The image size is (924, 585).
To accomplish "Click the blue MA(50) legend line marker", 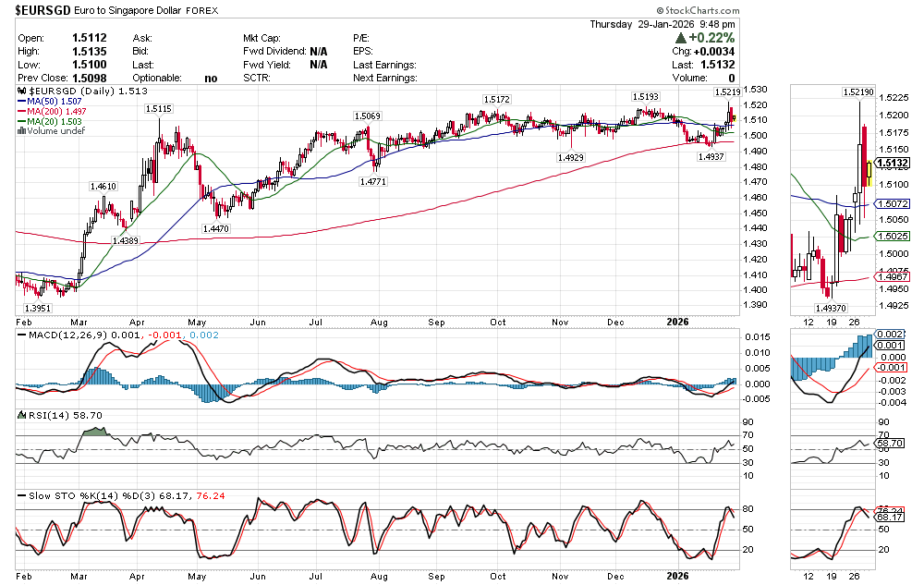I will [x=22, y=102].
